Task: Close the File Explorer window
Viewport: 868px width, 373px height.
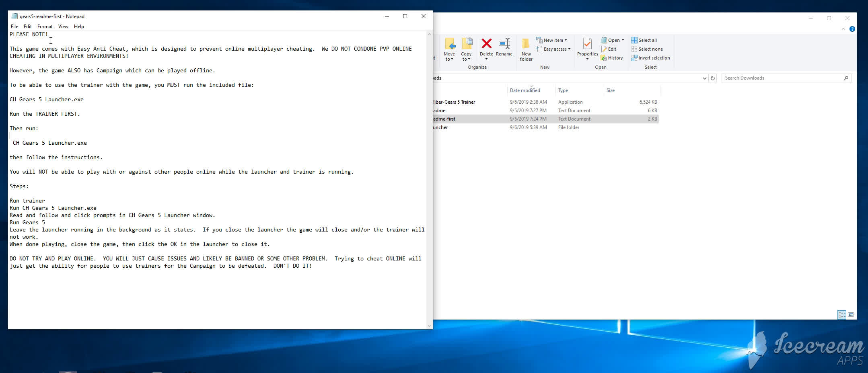Action: point(847,18)
